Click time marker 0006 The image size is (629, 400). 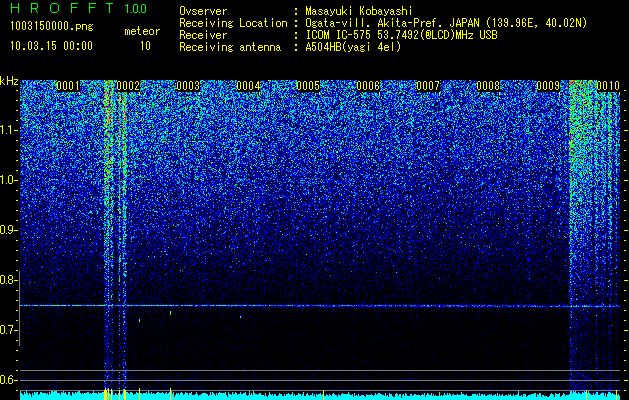click(x=368, y=86)
